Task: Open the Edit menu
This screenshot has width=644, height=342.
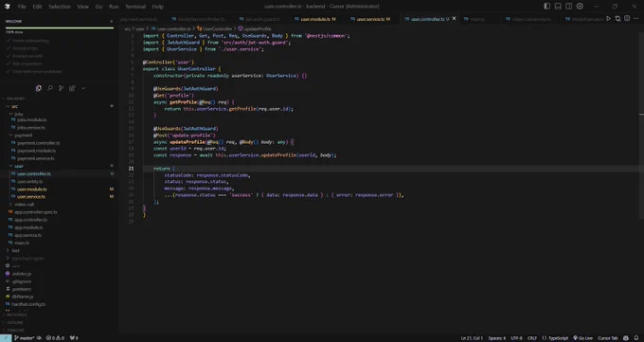Action: coord(37,7)
